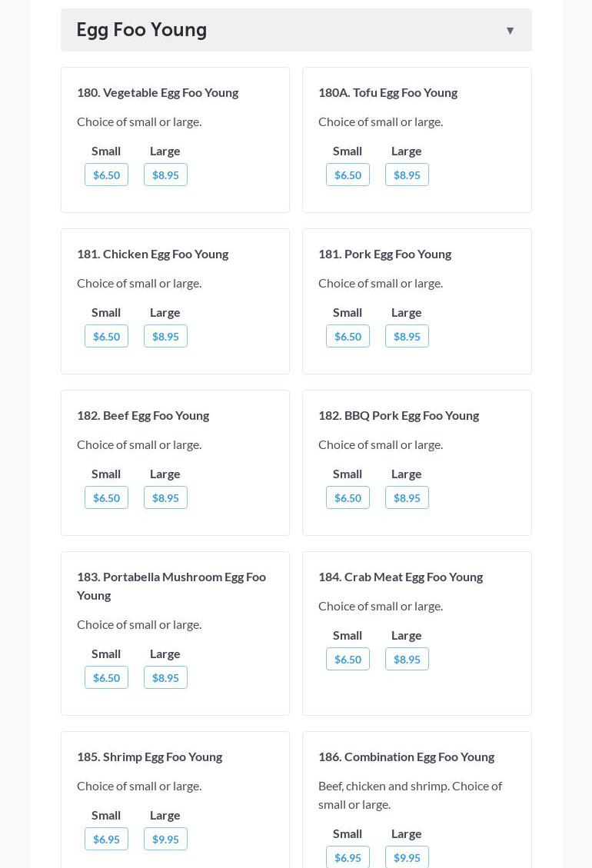
Task: Choose Large Crab Meat Egg Foo Young
Action: pyautogui.click(x=407, y=659)
